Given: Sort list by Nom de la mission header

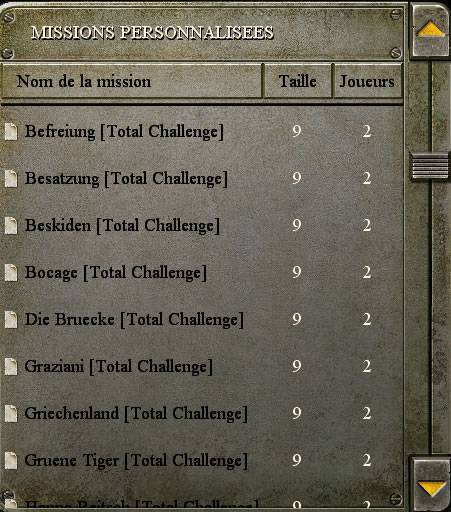Looking at the screenshot, I should (132, 81).
